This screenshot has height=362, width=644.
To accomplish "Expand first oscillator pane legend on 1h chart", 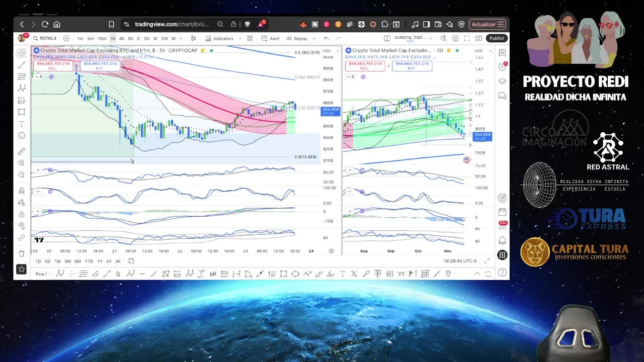I will point(37,170).
